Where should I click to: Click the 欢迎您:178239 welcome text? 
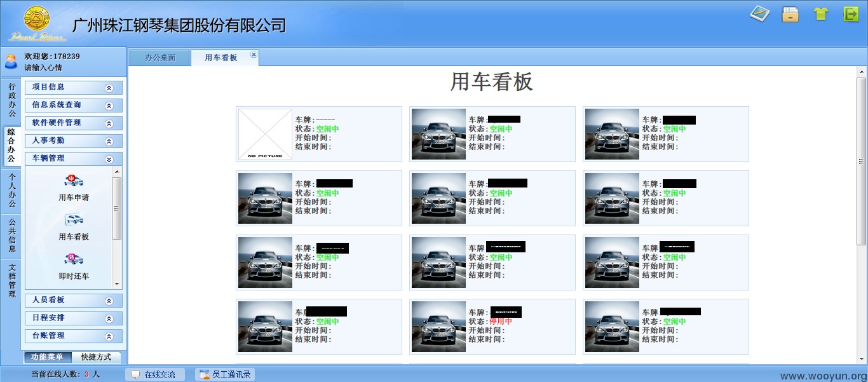(52, 57)
